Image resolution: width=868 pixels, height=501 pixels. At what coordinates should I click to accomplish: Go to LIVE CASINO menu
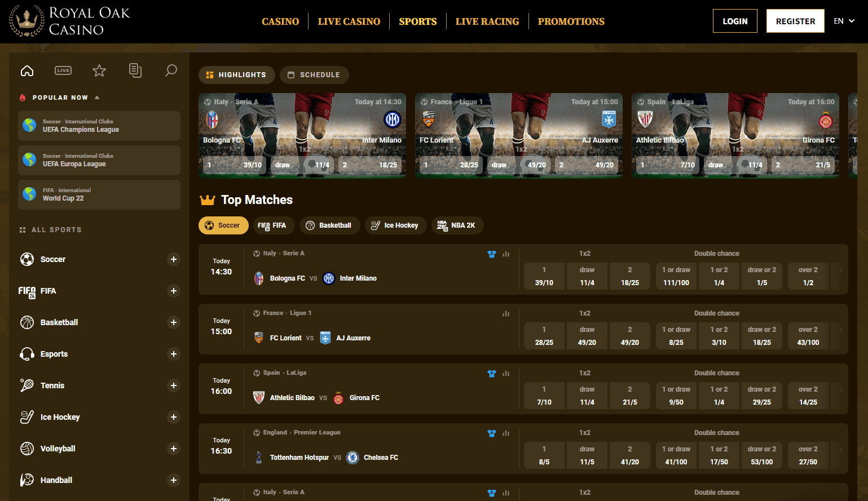pyautogui.click(x=349, y=21)
